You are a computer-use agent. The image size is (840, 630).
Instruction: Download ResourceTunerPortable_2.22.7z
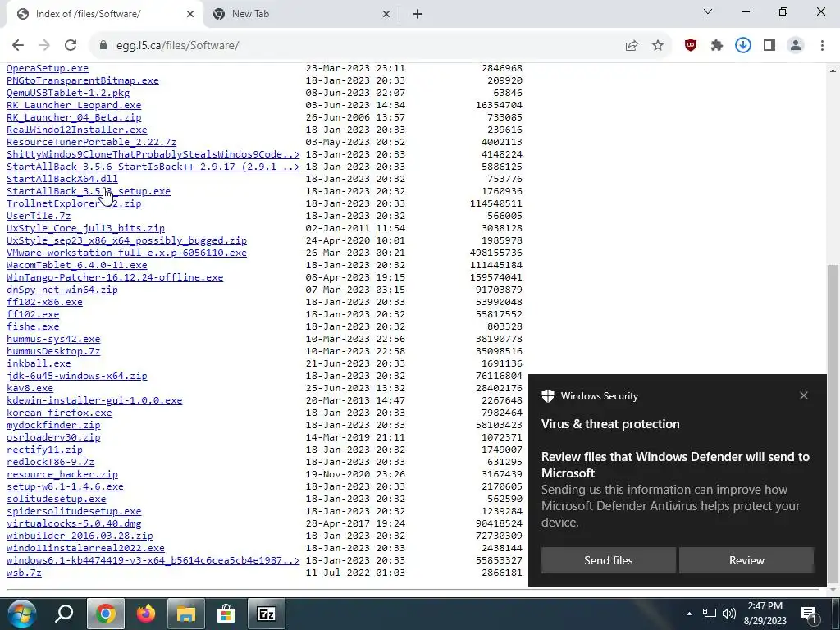[x=91, y=142]
